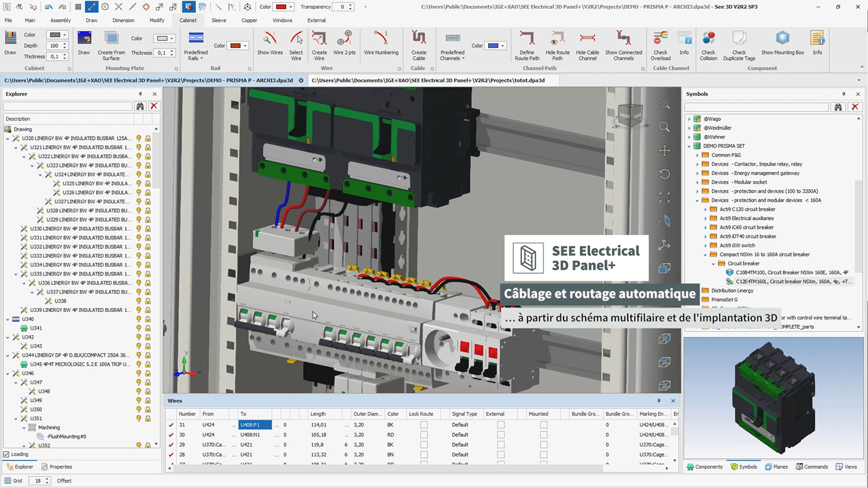Run Check Overload tool
The image size is (868, 488).
[660, 45]
